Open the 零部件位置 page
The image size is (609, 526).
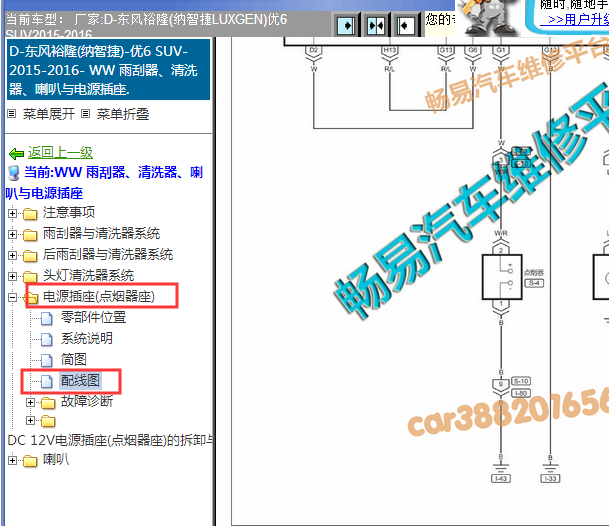(x=93, y=317)
